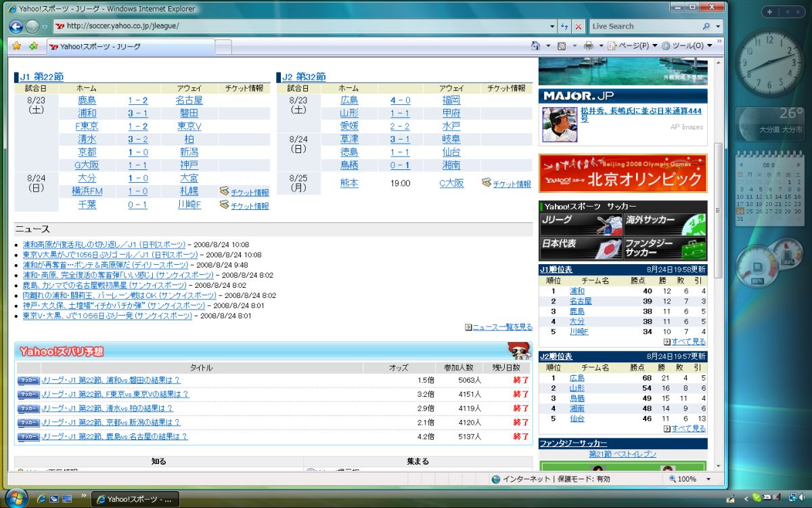The height and width of the screenshot is (508, 812).
Task: Click the Favorites Center star icon
Action: [17, 46]
